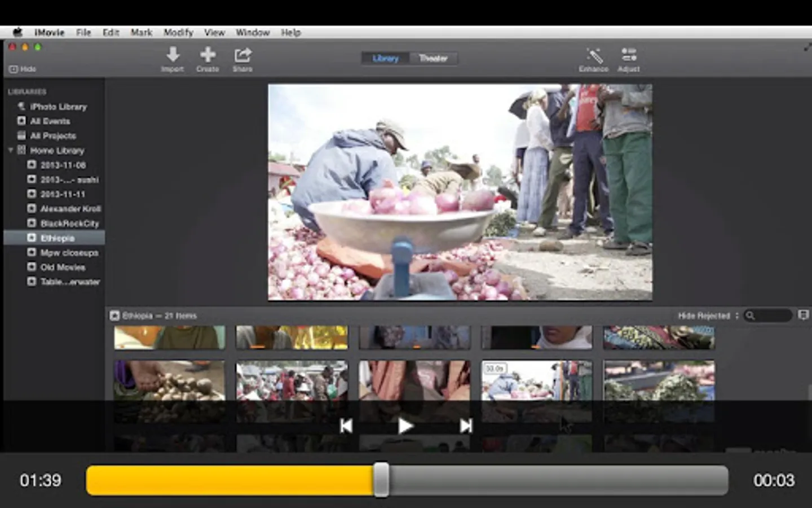Skip to previous with rewind icon
Image resolution: width=812 pixels, height=508 pixels.
click(x=346, y=426)
